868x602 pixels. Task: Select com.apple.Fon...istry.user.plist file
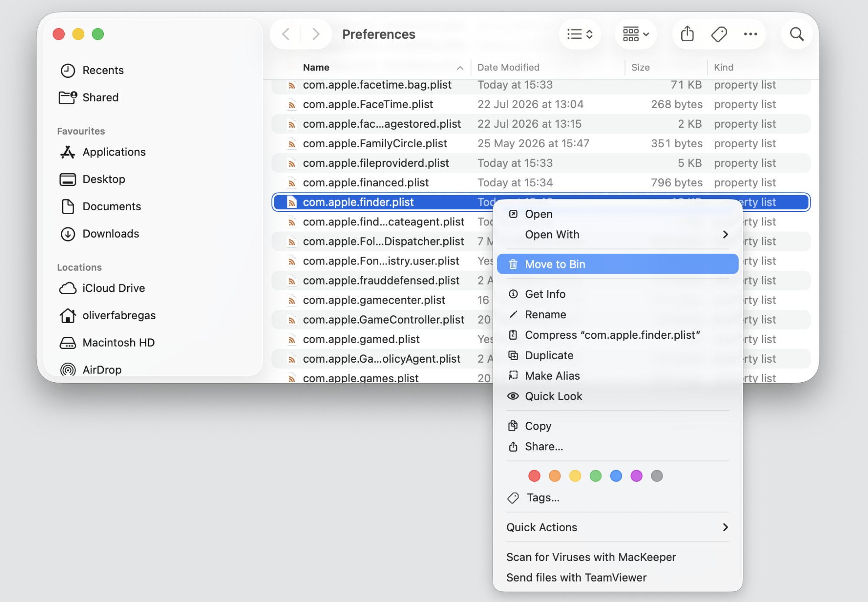[x=382, y=261]
